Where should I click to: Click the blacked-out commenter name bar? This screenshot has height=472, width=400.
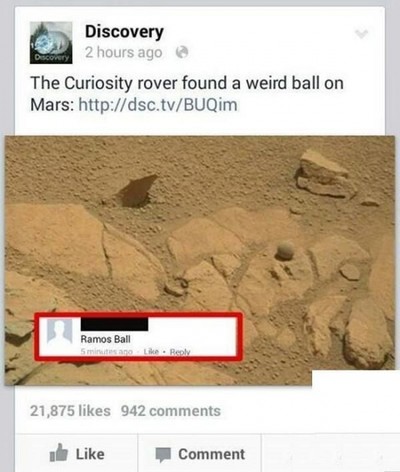pyautogui.click(x=114, y=324)
